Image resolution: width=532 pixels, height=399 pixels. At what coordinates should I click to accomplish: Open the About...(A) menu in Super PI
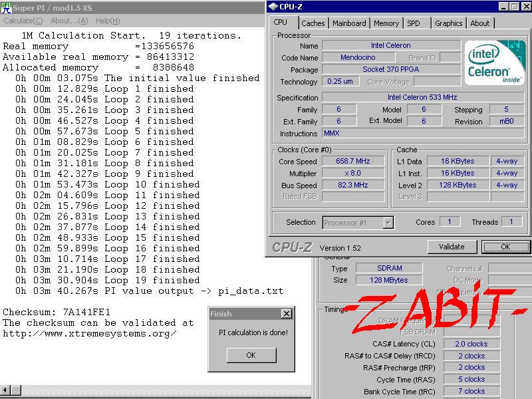click(69, 21)
